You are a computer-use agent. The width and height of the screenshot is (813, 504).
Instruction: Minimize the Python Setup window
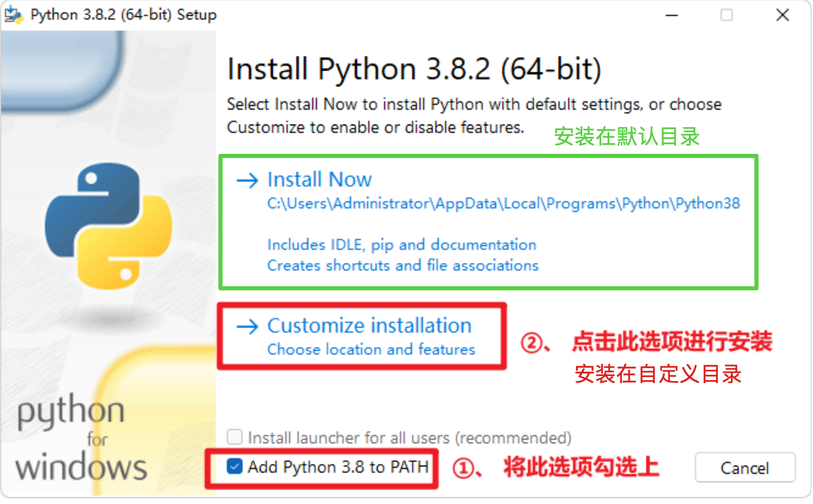tap(671, 15)
